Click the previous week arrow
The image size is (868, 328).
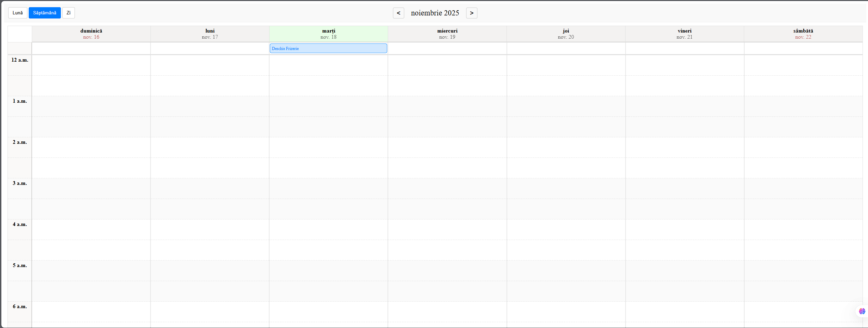(x=398, y=13)
